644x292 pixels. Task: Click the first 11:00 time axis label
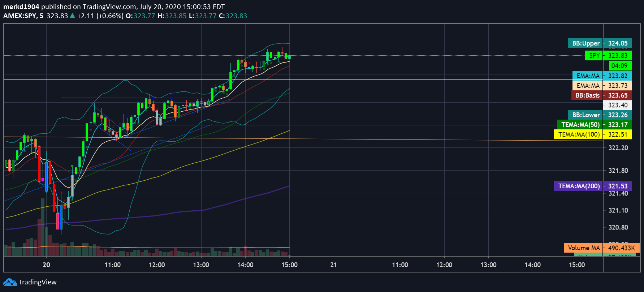[x=113, y=265]
